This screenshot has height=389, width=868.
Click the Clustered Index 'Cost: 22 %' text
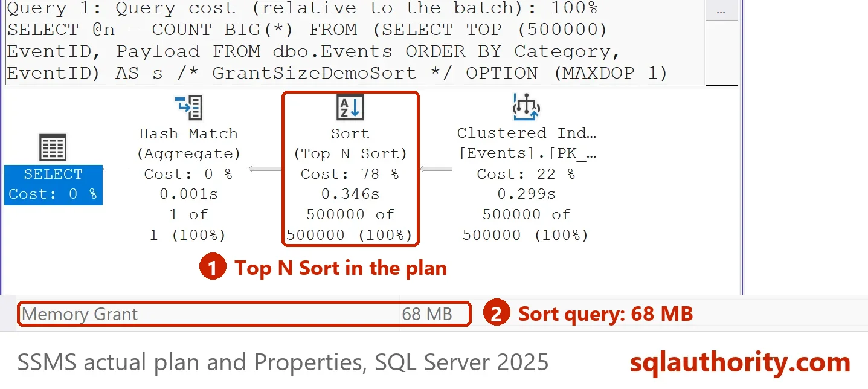click(526, 174)
